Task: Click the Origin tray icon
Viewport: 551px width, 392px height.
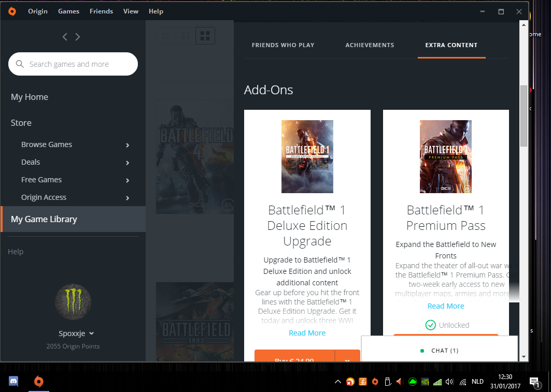Action: tap(375, 382)
